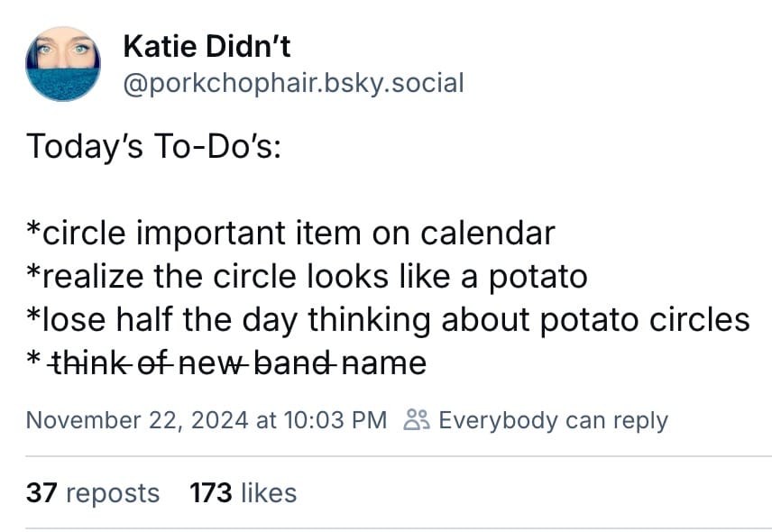Viewport: 772px width, 532px height.
Task: Click the Today's To-Do's: heading text
Action: click(x=153, y=146)
